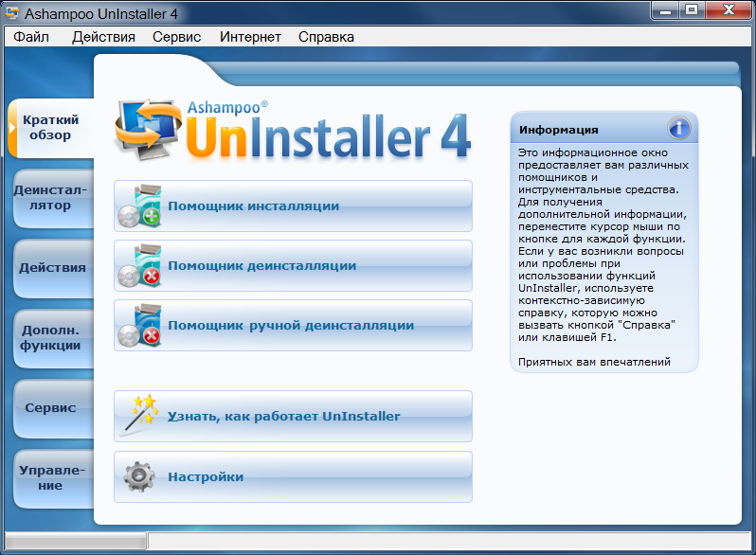This screenshot has height=555, width=756.
Task: Close the Ashampoo UnInstaller window
Action: (729, 10)
